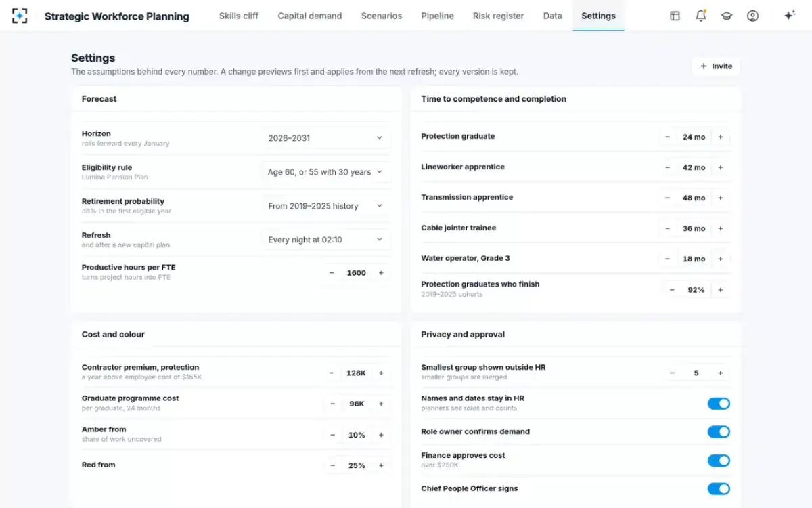The width and height of the screenshot is (812, 508).
Task: Open the Retirement probability dropdown
Action: pos(325,206)
